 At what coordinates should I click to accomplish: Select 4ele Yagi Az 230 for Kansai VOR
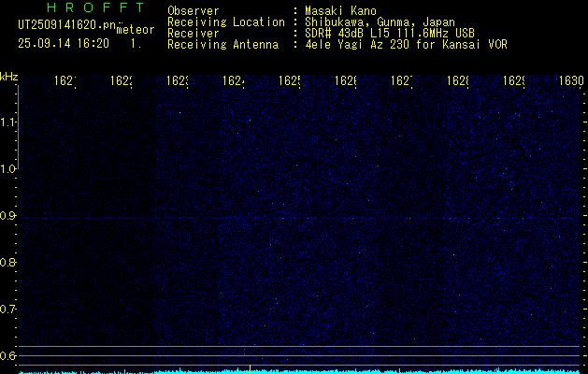point(406,45)
